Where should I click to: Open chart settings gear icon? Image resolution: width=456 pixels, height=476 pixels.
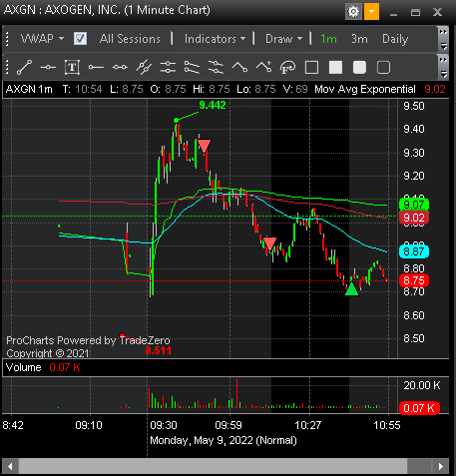pos(353,12)
